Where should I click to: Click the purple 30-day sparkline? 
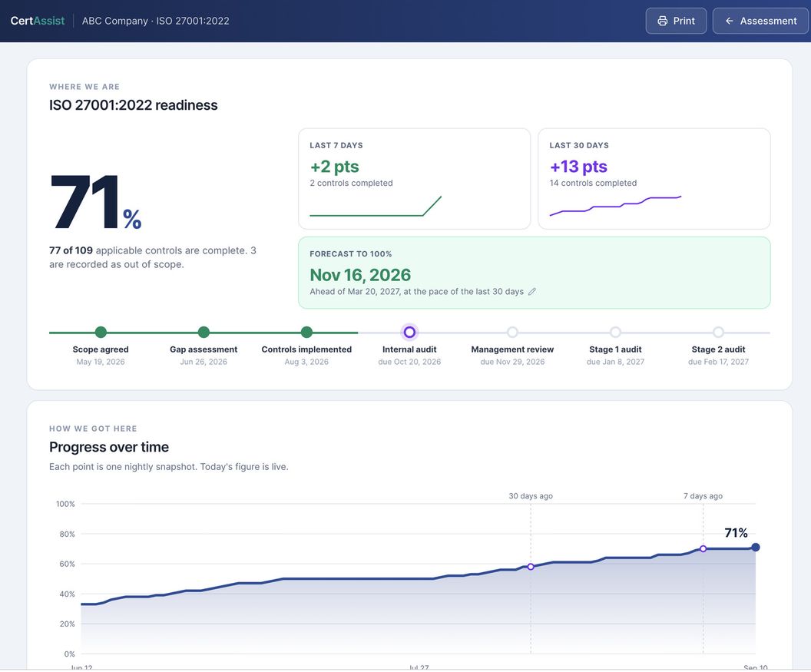pyautogui.click(x=615, y=206)
